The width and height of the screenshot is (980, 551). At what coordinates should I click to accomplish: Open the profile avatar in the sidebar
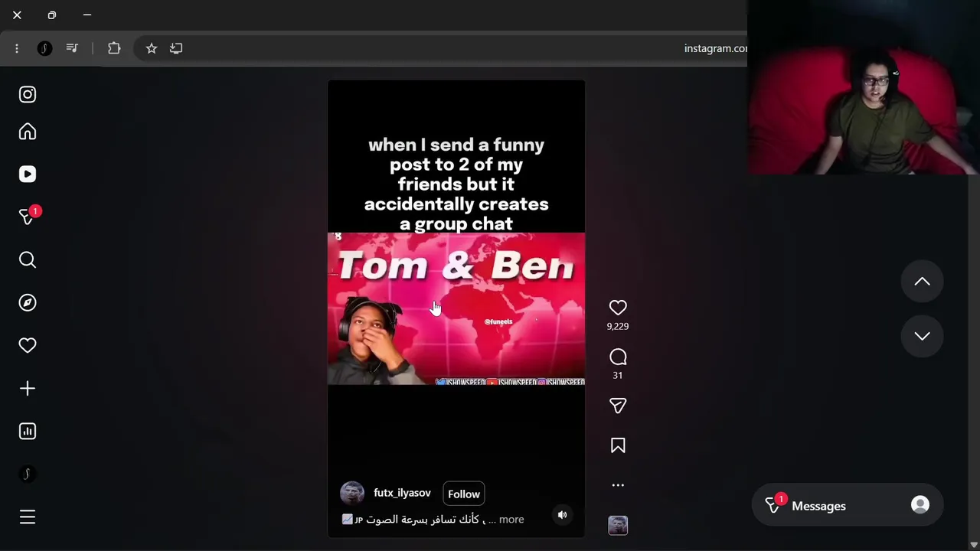coord(28,474)
